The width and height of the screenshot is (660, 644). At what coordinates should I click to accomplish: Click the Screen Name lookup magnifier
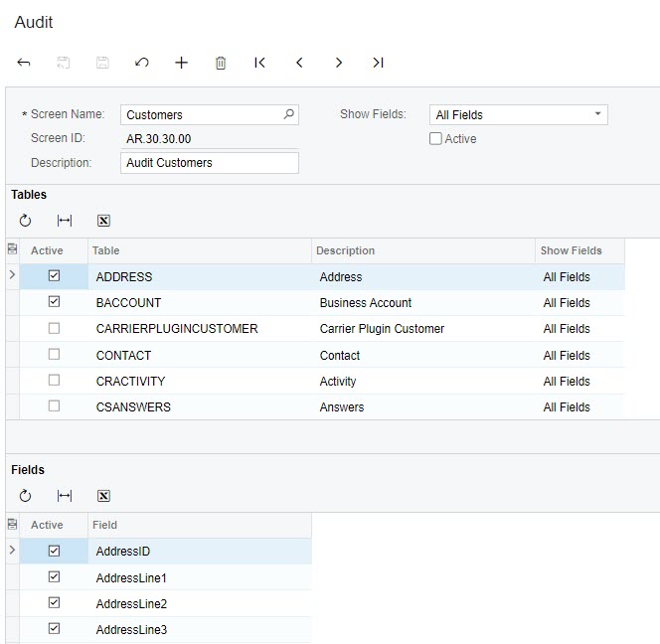[288, 114]
